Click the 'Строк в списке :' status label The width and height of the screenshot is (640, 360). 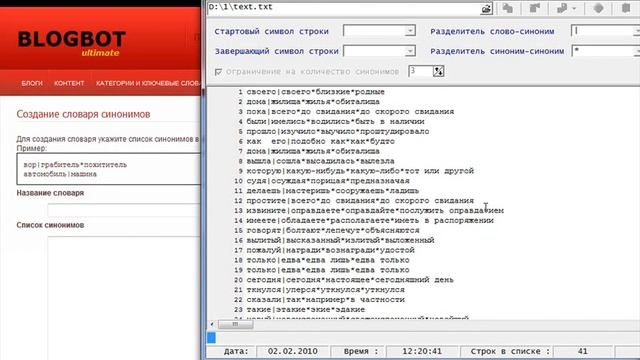pyautogui.click(x=510, y=351)
